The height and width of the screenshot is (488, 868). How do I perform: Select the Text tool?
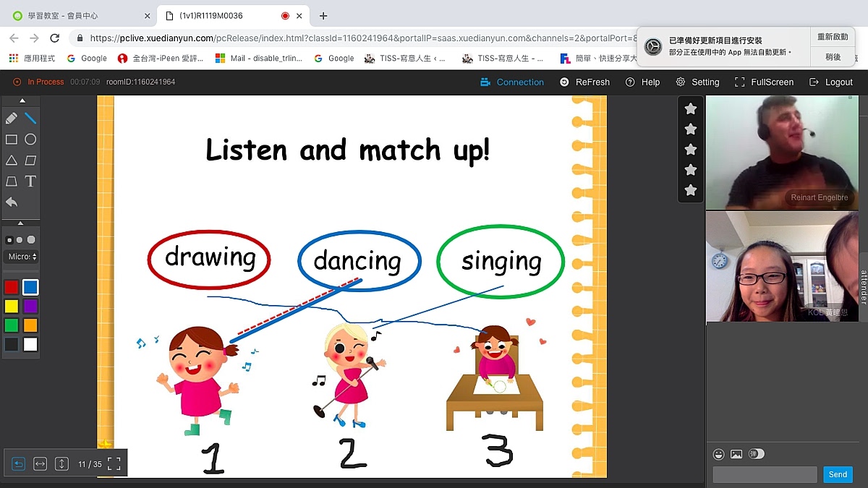(x=30, y=181)
